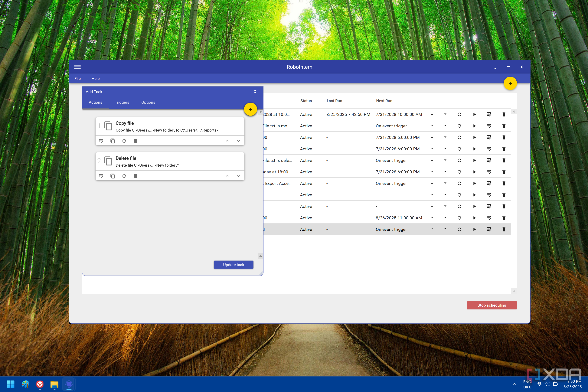
Task: Switch to the Triggers tab
Action: pos(122,102)
